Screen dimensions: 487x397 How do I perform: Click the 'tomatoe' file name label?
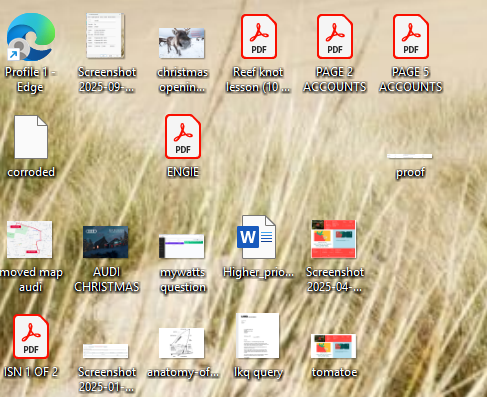(x=334, y=372)
